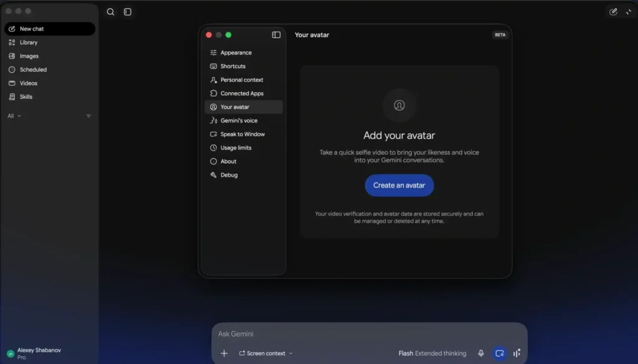Start a New chat

point(50,29)
